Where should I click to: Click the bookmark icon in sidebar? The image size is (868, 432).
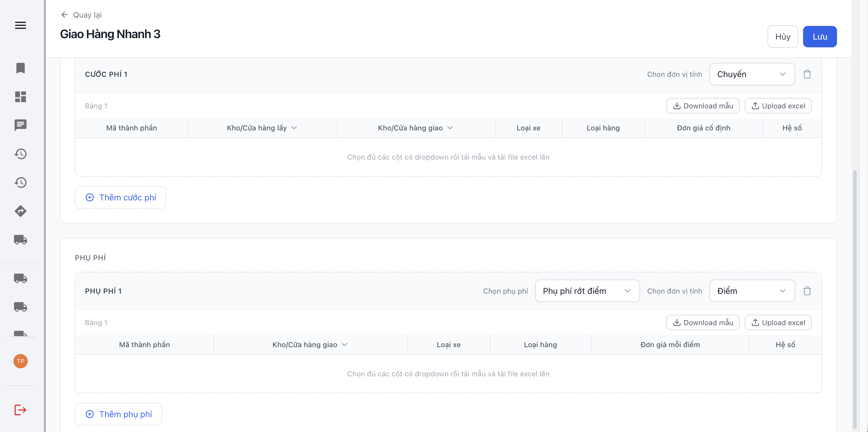21,68
